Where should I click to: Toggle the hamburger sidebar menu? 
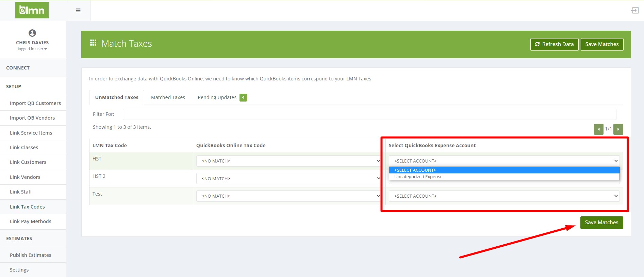pos(78,11)
